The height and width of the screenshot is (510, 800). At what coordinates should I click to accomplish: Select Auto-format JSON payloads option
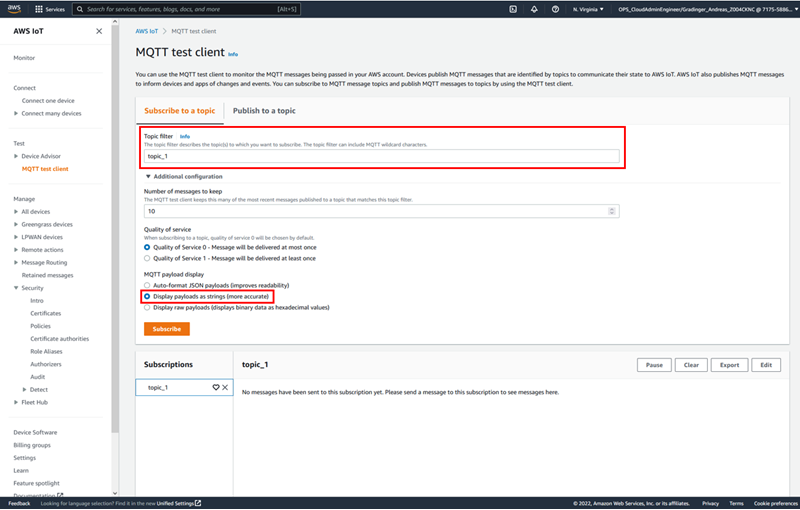(x=149, y=285)
